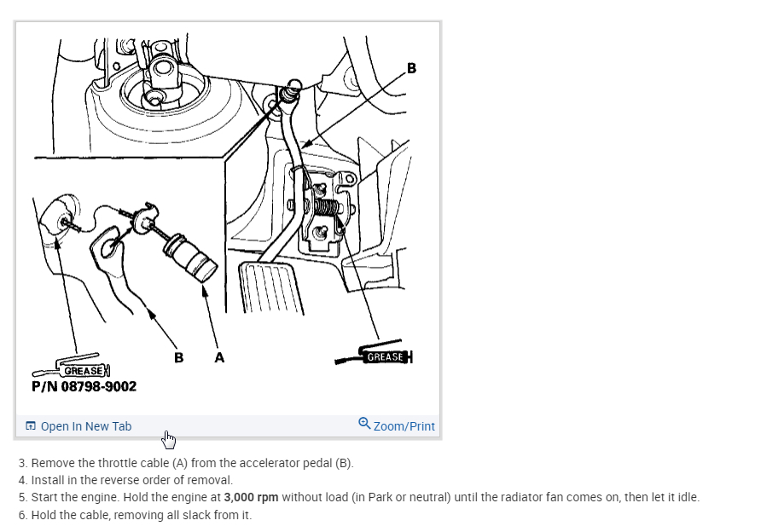Click part number P/N 08798-9002 text
The width and height of the screenshot is (761, 532).
[x=84, y=386]
